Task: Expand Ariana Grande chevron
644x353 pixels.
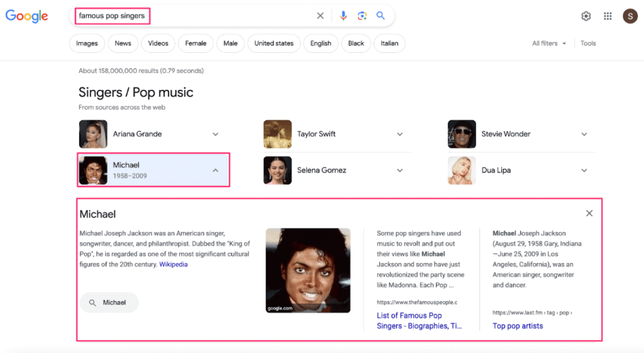Action: (216, 135)
